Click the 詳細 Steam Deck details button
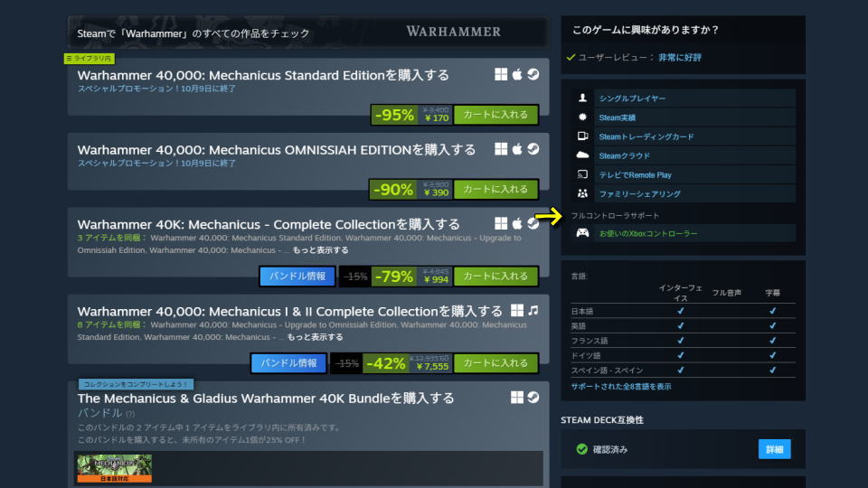Screen dimensions: 868x488 click(x=774, y=449)
